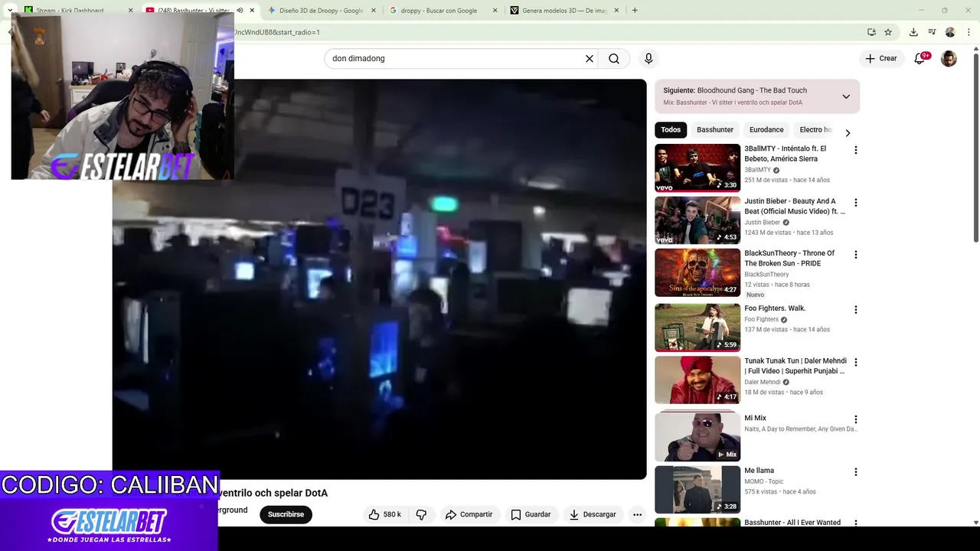
Task: Click the Compartir share button
Action: pyautogui.click(x=469, y=514)
